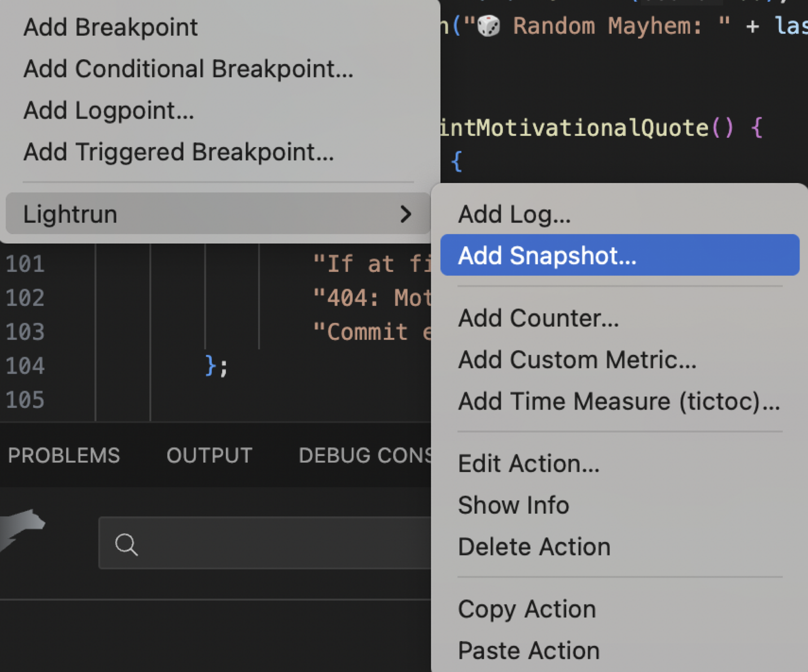The height and width of the screenshot is (672, 808).
Task: Click Edit Action in submenu
Action: [528, 464]
